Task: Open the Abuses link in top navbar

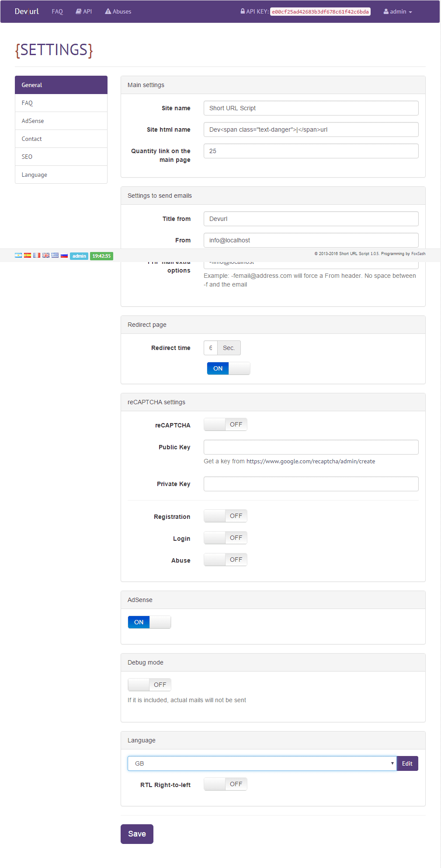Action: tap(118, 11)
